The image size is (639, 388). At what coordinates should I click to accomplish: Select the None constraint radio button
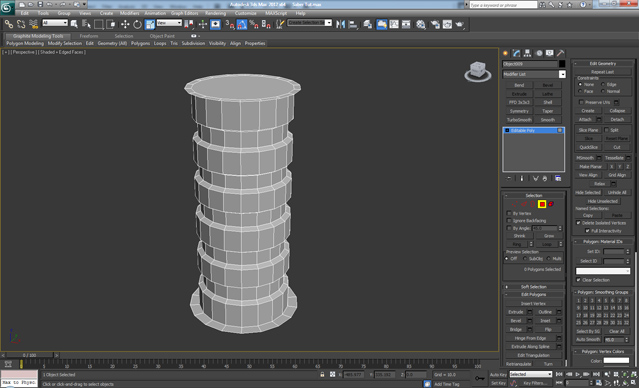[580, 84]
